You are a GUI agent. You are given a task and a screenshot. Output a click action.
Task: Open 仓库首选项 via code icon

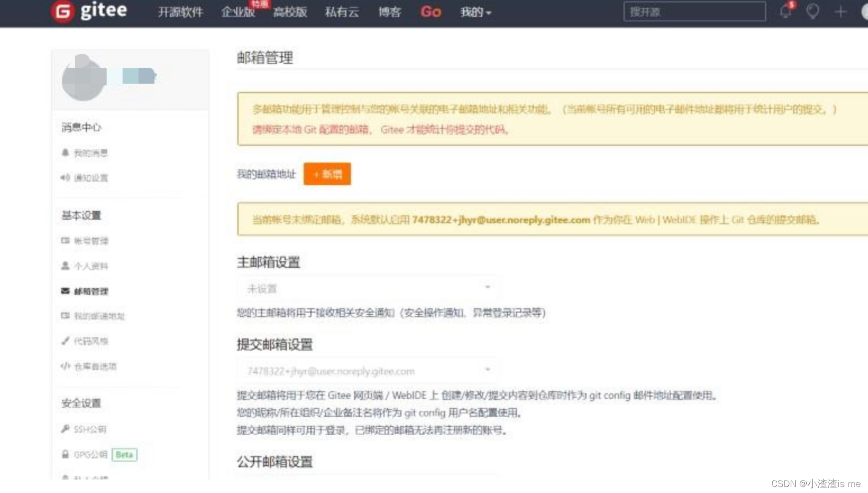click(x=64, y=367)
